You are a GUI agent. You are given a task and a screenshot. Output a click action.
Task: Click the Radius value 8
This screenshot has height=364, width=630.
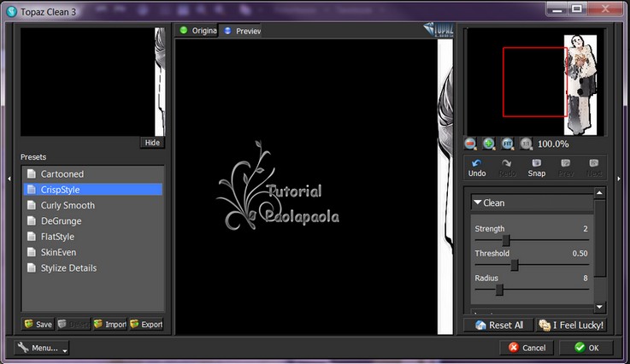tap(586, 278)
